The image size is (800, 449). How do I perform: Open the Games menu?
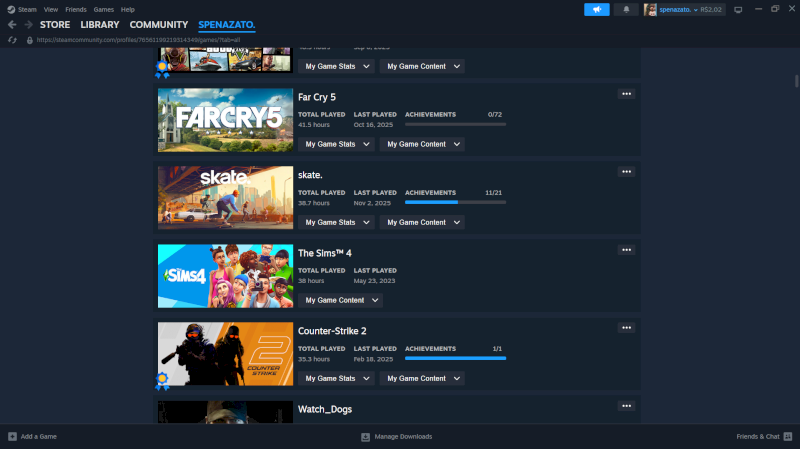[x=104, y=9]
